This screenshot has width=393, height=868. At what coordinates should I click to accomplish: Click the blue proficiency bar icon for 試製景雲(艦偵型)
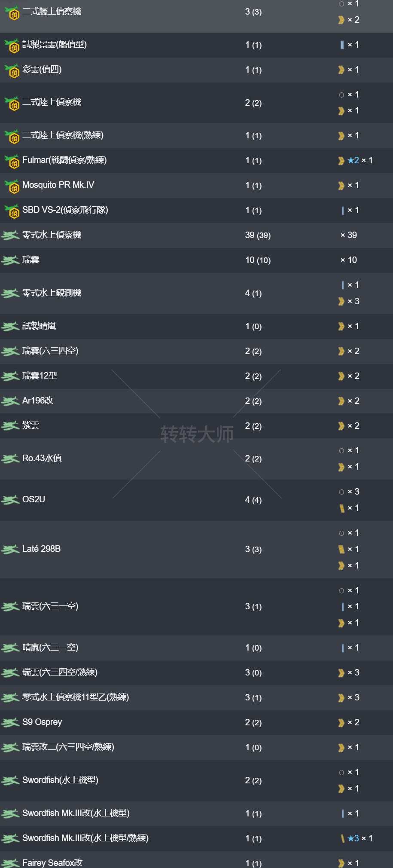[342, 45]
